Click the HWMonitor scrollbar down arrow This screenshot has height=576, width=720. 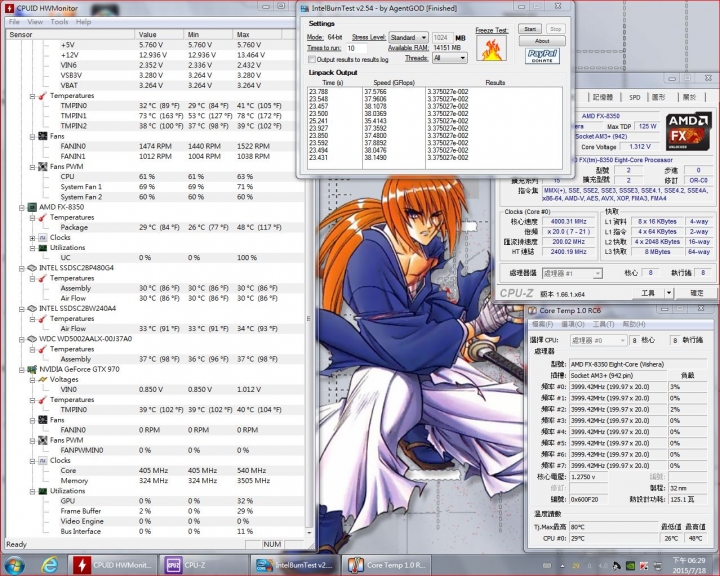309,532
